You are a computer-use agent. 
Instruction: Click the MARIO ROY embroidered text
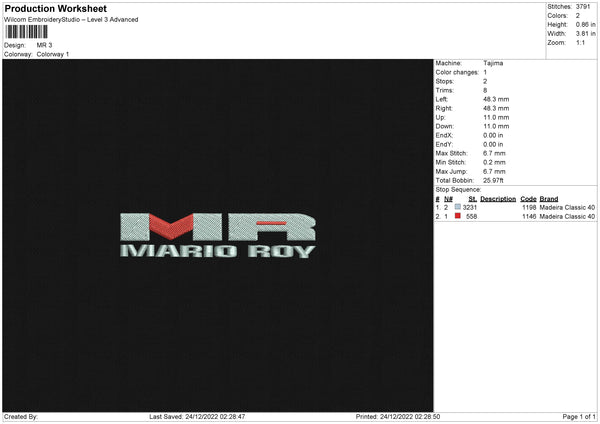coord(218,251)
